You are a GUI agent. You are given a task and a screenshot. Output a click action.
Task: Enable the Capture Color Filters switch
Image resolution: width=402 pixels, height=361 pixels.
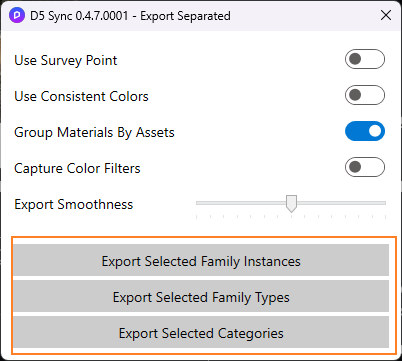[x=365, y=167]
